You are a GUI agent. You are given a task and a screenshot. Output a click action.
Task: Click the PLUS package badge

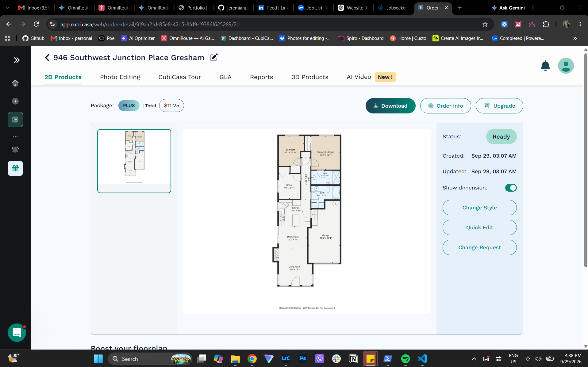(129, 105)
